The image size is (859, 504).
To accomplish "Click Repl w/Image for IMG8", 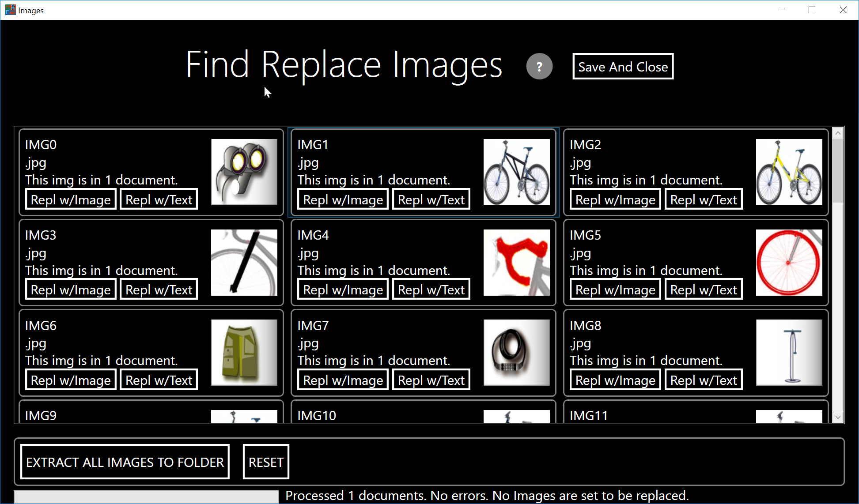I will pos(615,380).
